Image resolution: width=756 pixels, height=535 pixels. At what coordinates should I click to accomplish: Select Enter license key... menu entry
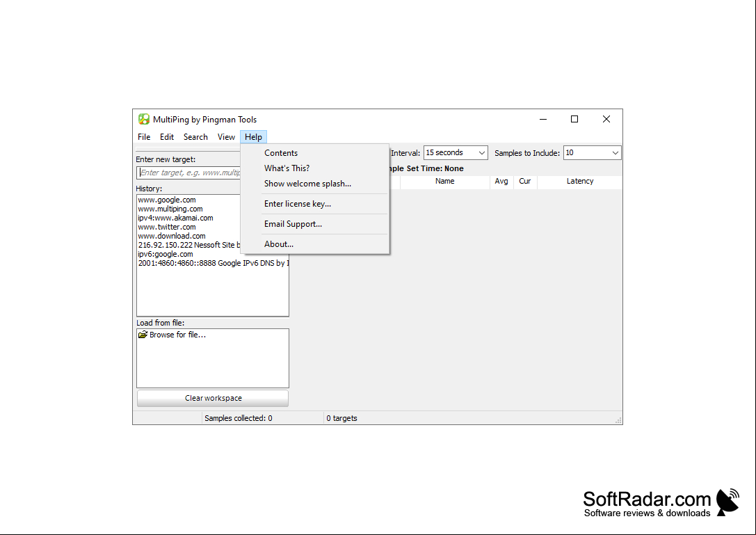coord(315,204)
